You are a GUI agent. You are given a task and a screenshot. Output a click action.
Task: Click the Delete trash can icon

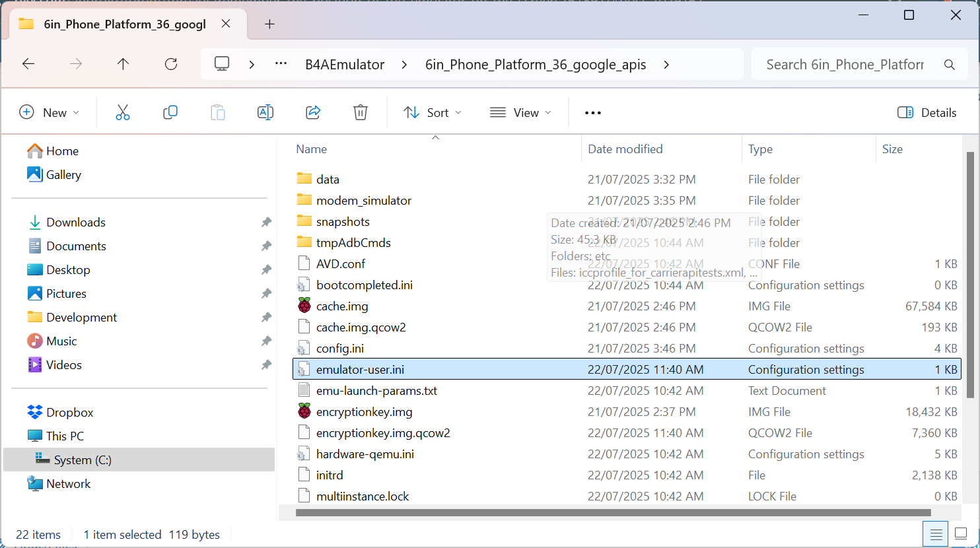tap(361, 112)
